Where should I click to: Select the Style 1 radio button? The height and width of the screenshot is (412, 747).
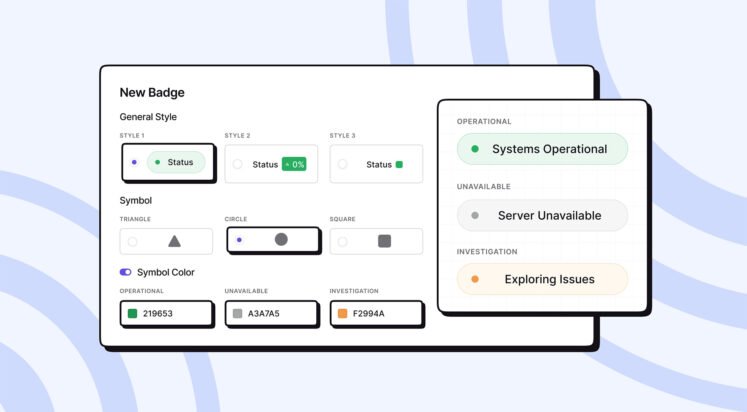click(134, 162)
